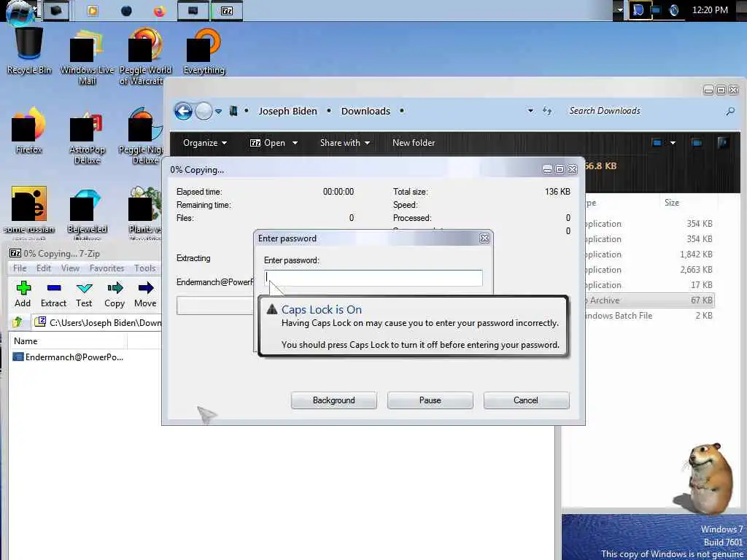The image size is (747, 560).
Task: Open the View menu in 7-Zip
Action: point(70,268)
